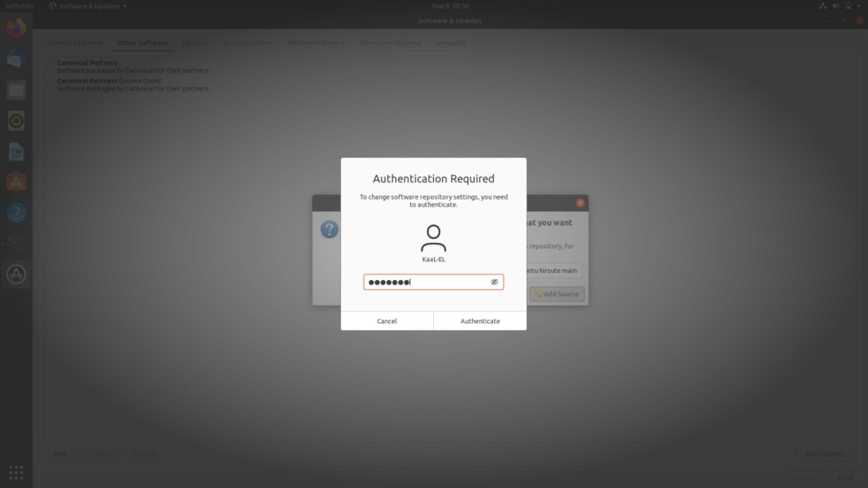Image resolution: width=868 pixels, height=488 pixels.
Task: Click the Authenticate button
Action: point(480,321)
